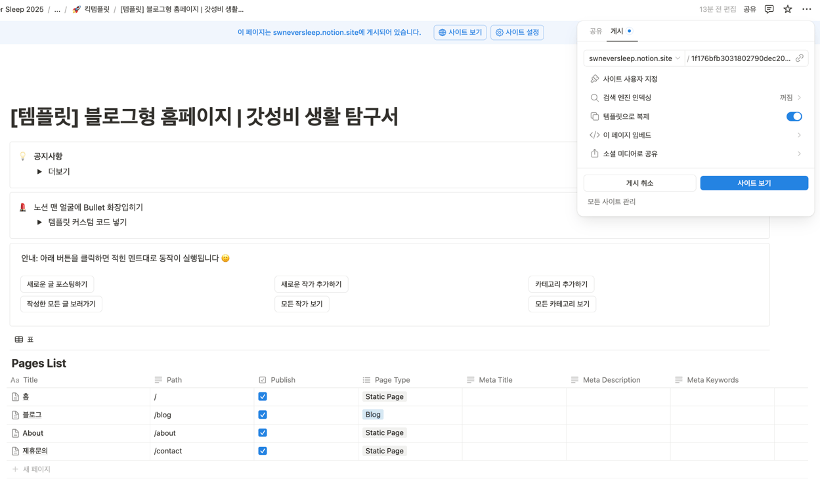Click the lightbulb icon next to 공지사항
Screen dimensions: 820x504
(23, 156)
